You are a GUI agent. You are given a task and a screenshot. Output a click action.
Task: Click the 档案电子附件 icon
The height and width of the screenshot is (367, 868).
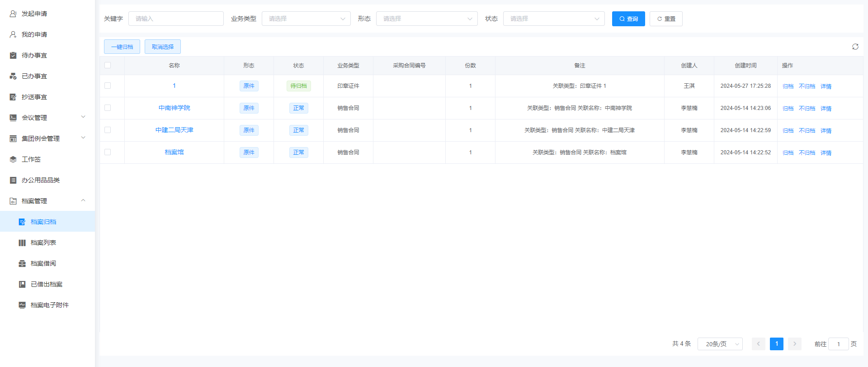[22, 305]
